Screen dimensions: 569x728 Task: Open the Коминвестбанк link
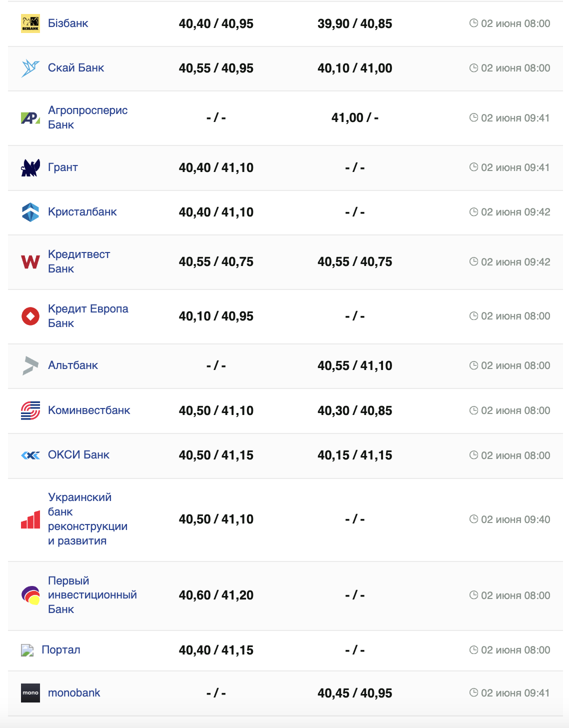[89, 410]
